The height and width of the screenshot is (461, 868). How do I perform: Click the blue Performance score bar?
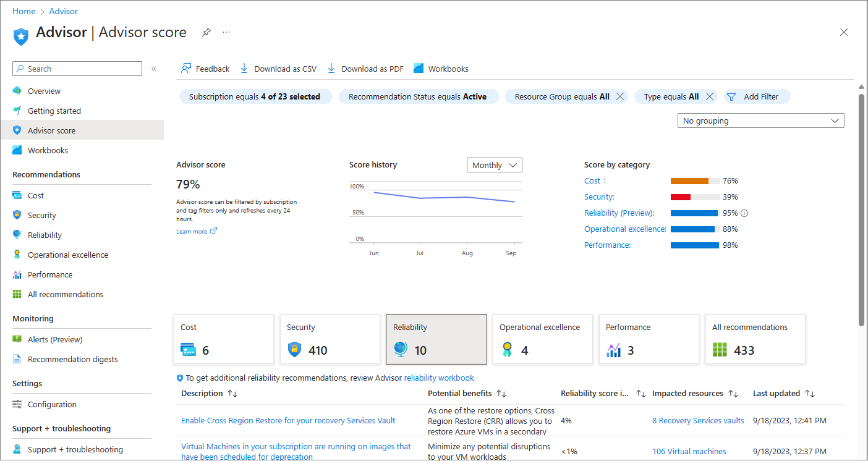coord(695,245)
